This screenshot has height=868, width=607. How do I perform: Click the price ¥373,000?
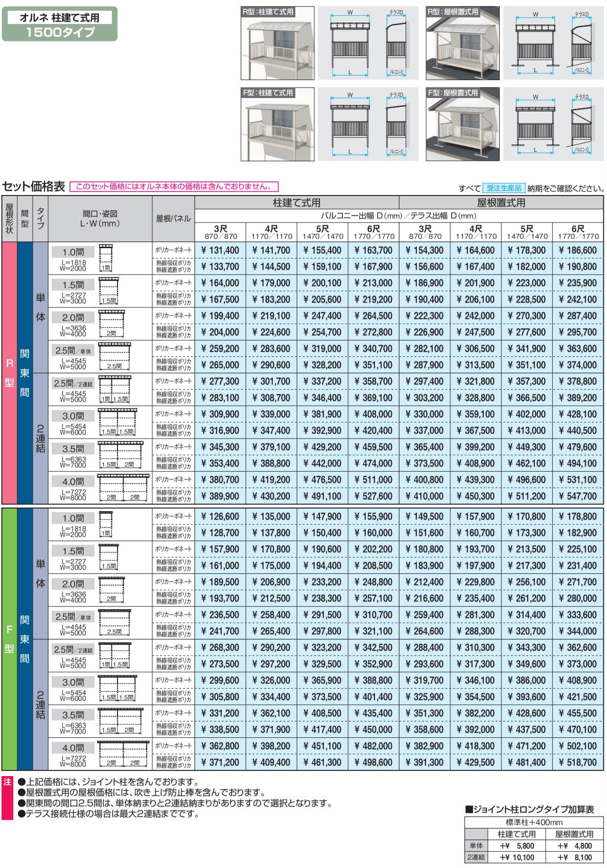[578, 664]
